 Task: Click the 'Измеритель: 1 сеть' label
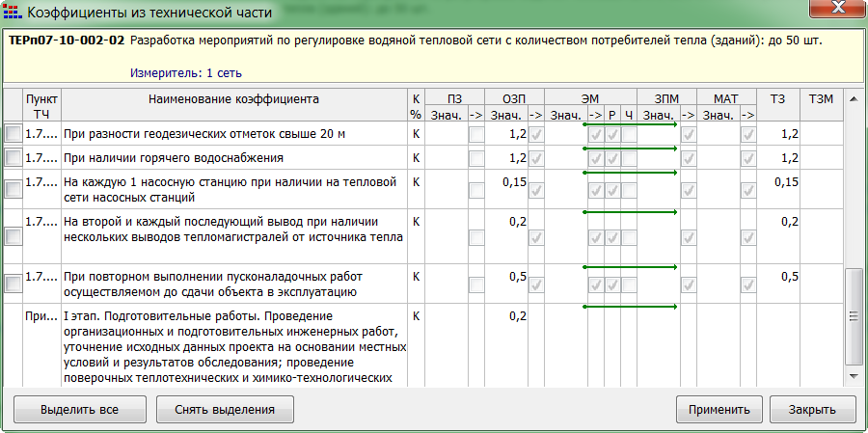pyautogui.click(x=186, y=73)
